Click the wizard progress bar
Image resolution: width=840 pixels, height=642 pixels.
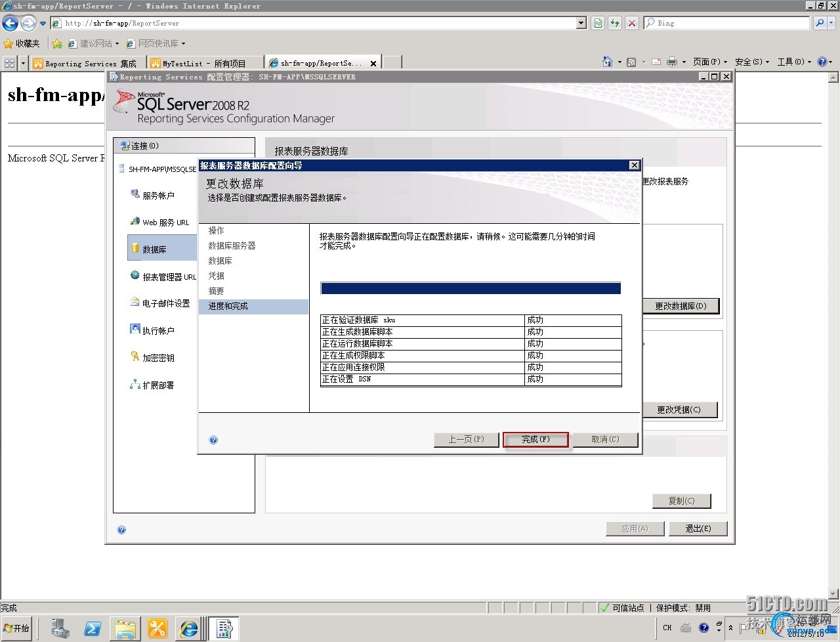pyautogui.click(x=471, y=289)
